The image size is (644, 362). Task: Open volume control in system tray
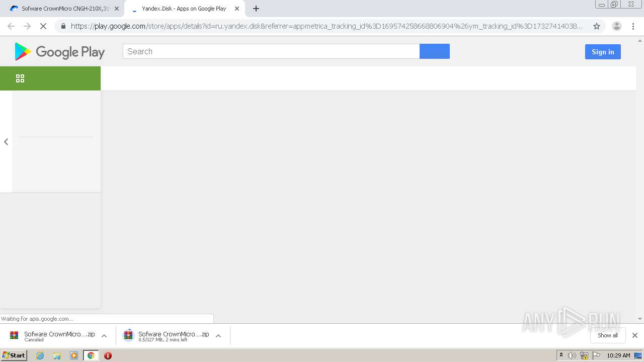[572, 355]
